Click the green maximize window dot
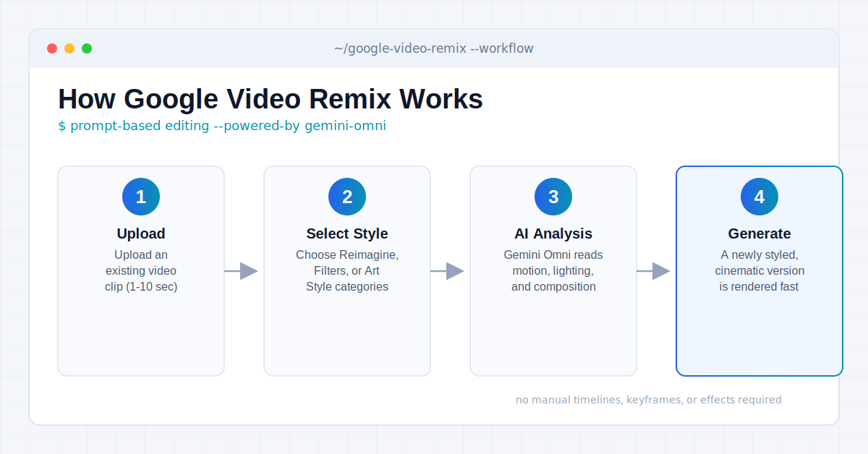 (87, 48)
